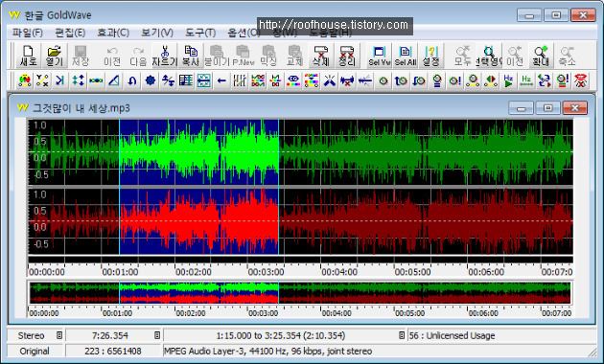Click the Sel All select all button
This screenshot has height=364, width=604.
(406, 56)
